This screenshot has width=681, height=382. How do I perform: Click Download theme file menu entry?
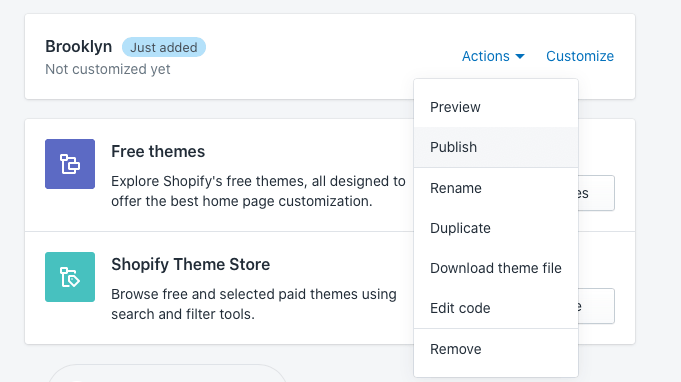click(496, 268)
